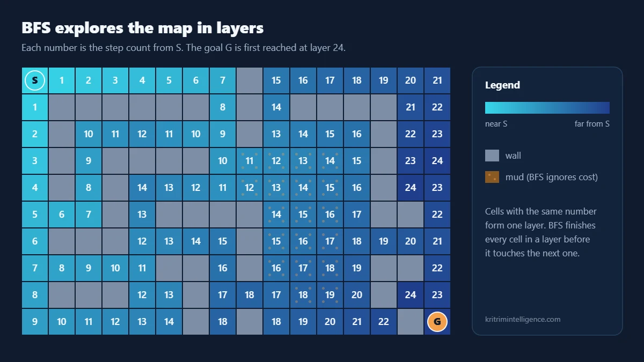Select the 23 cell directly above G
Viewport: 644px width, 362px height.
(437, 295)
